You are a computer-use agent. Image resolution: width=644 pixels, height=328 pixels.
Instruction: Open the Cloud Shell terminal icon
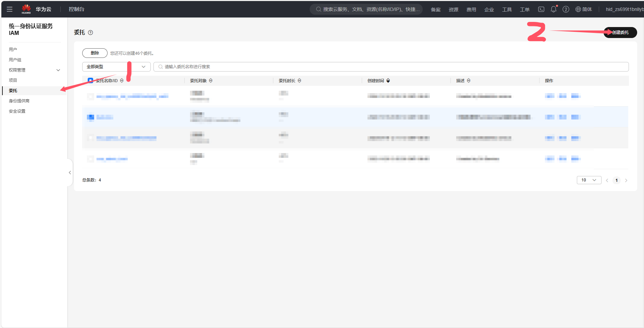[541, 9]
